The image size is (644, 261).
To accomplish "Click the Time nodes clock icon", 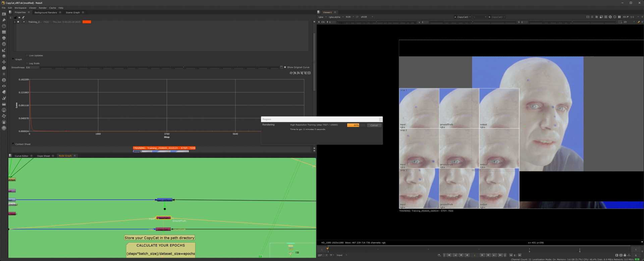I will point(4,26).
